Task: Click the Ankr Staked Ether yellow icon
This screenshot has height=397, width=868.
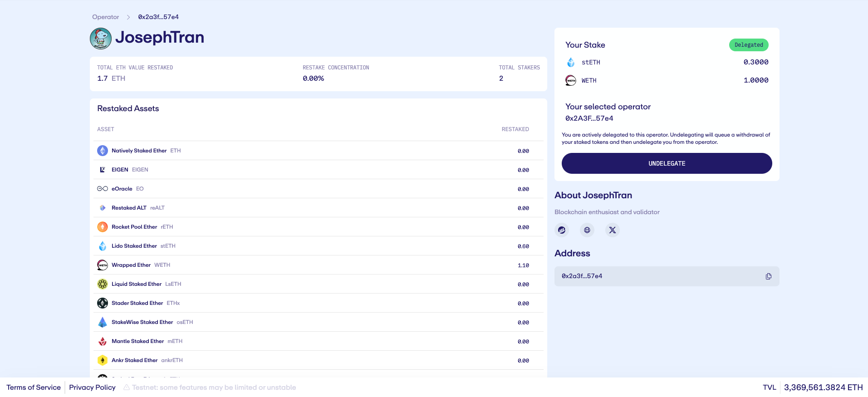Action: (103, 360)
